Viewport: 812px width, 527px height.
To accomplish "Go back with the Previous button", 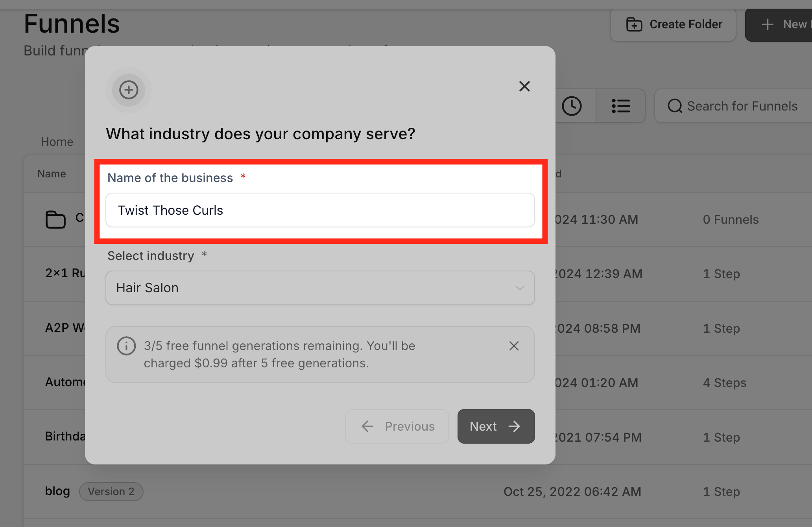I will click(397, 426).
